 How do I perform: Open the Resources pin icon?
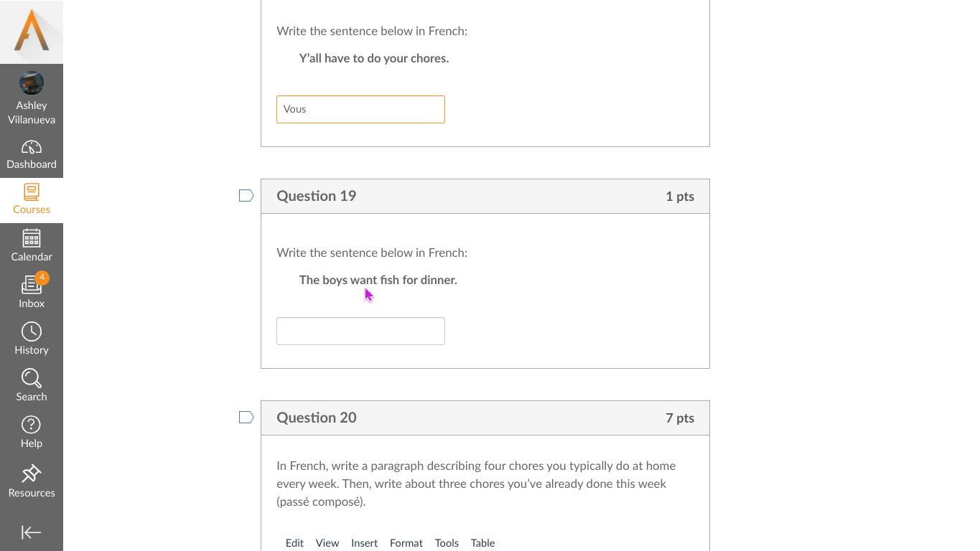(32, 474)
